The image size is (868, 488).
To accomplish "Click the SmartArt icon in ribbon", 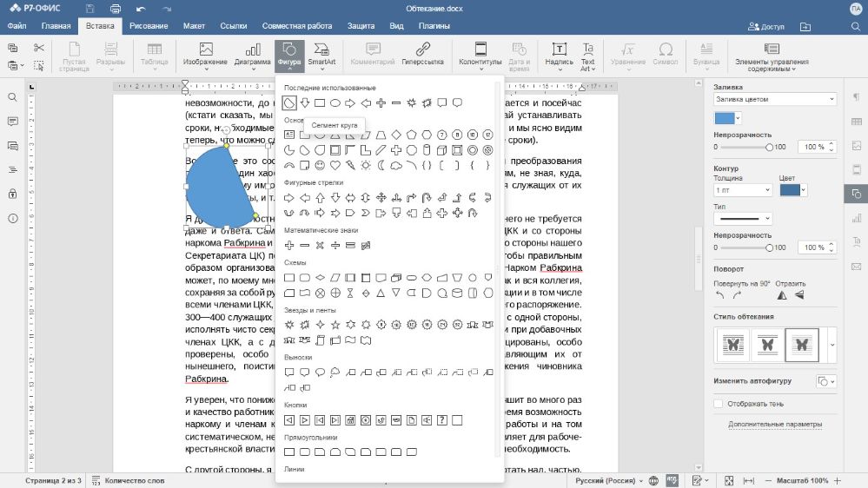I will point(321,54).
